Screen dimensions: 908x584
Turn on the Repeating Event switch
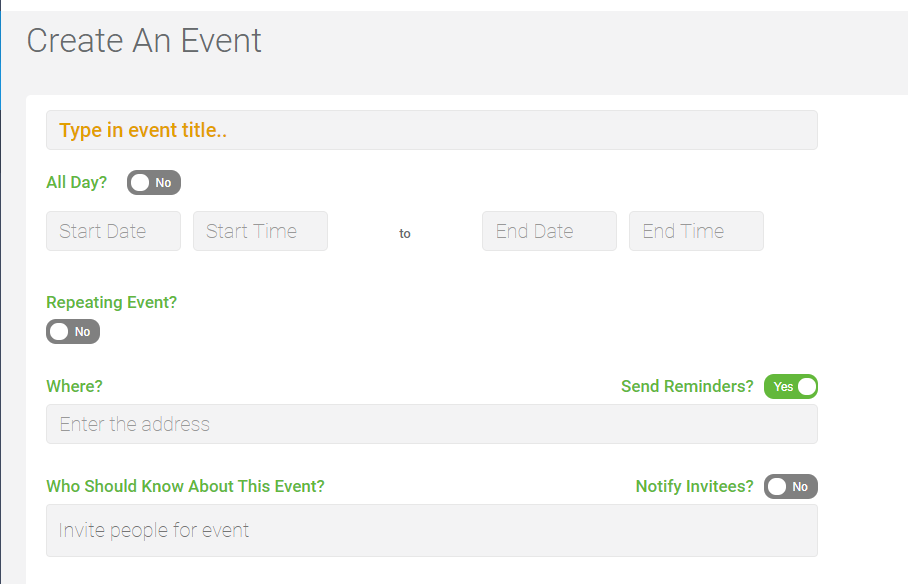coord(73,331)
